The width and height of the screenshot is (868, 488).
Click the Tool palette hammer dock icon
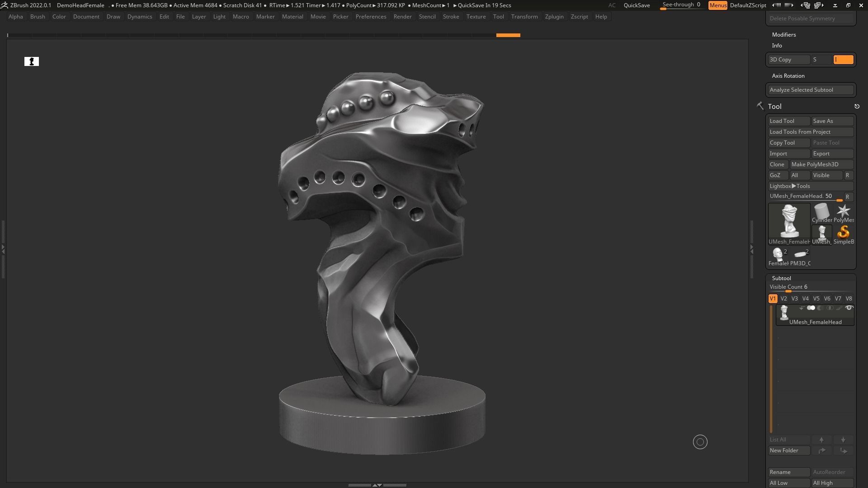(760, 106)
